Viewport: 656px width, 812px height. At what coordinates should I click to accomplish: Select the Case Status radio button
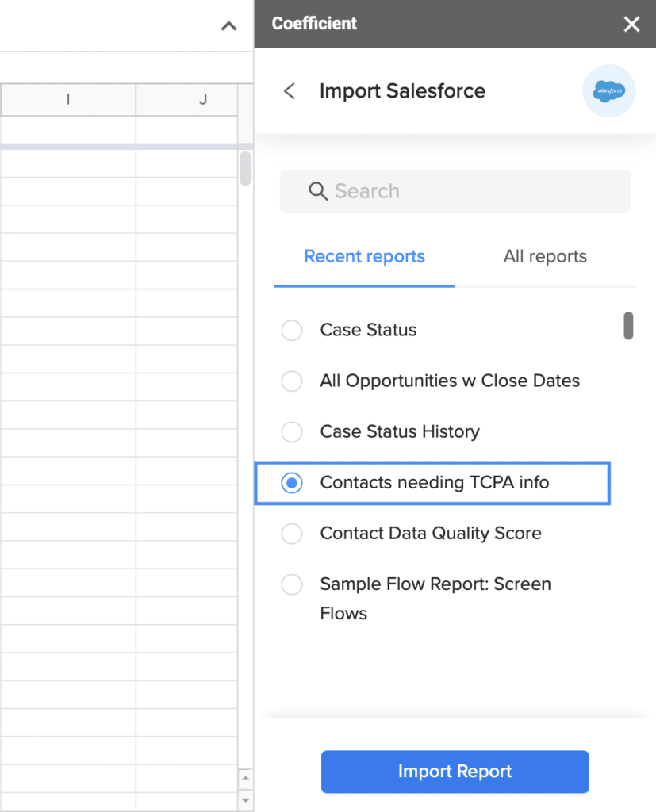(x=292, y=330)
